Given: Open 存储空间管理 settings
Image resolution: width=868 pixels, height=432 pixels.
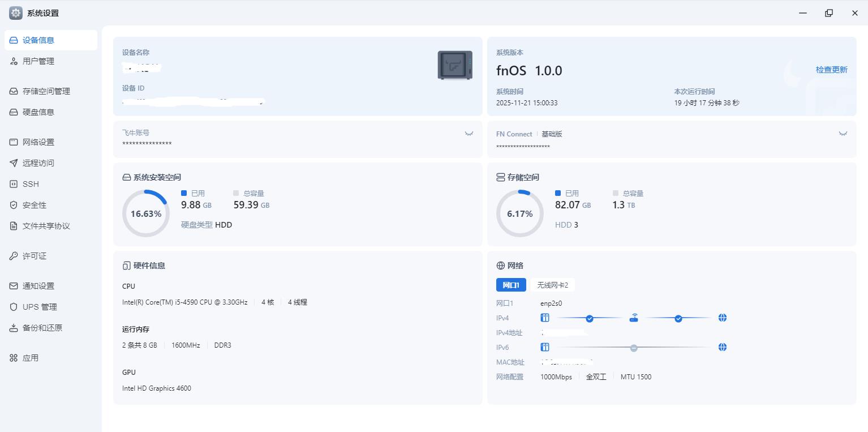Looking at the screenshot, I should [46, 91].
